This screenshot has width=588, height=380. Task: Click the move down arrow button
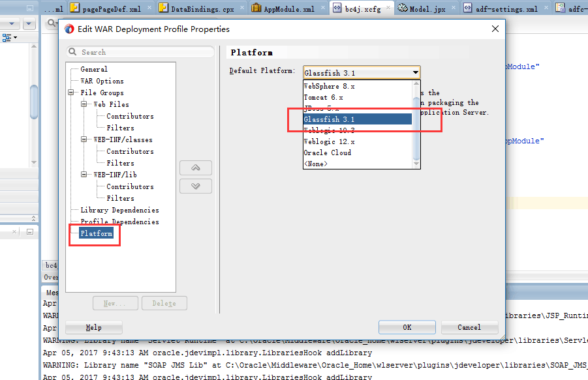pyautogui.click(x=196, y=186)
